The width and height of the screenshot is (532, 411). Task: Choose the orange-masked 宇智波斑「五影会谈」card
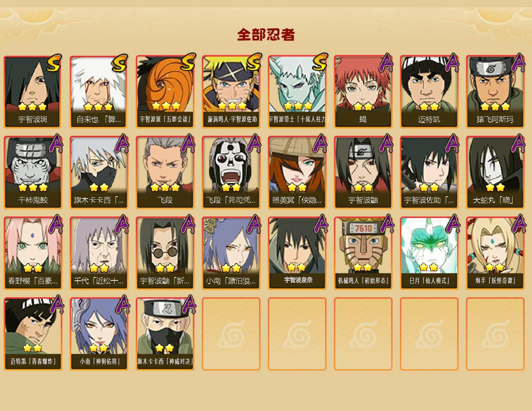coord(165,92)
